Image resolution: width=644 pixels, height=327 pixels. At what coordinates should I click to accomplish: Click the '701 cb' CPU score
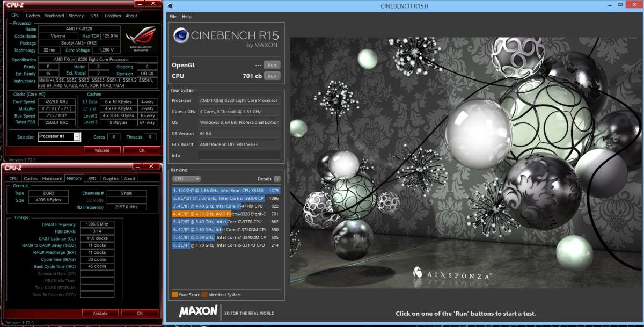252,76
